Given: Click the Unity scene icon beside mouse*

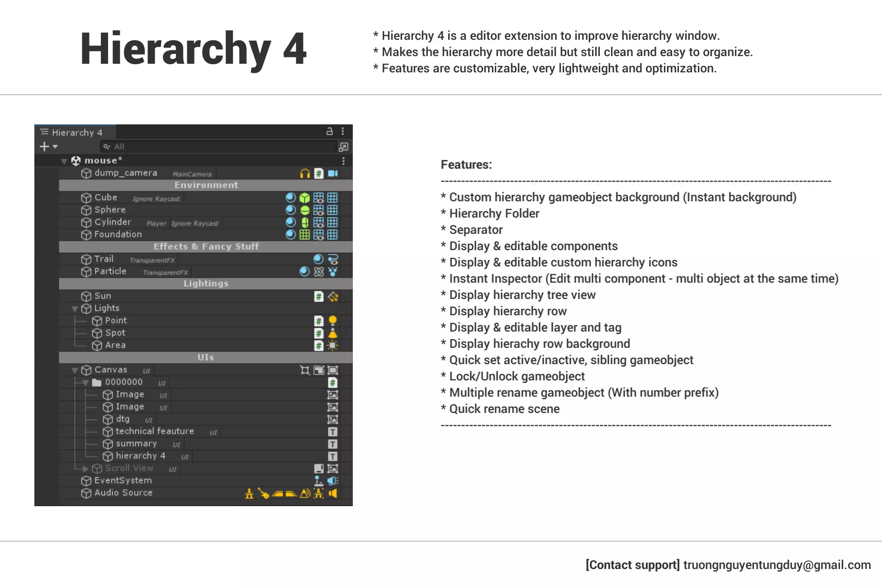Looking at the screenshot, I should click(76, 161).
